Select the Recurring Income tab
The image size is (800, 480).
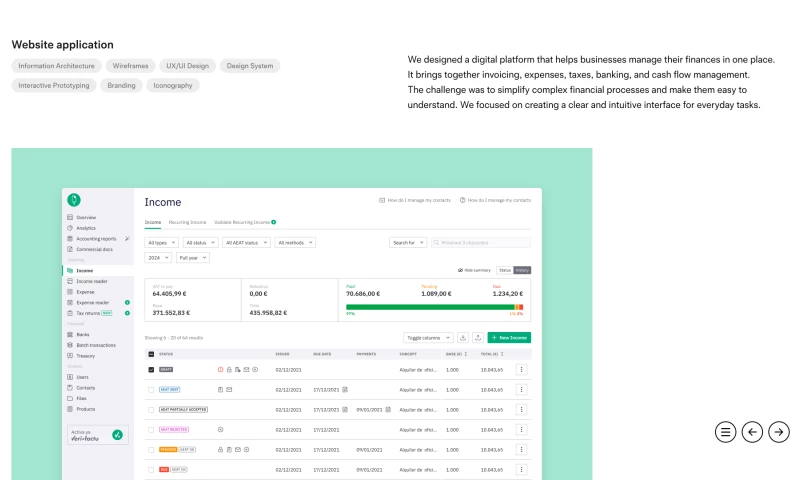187,222
